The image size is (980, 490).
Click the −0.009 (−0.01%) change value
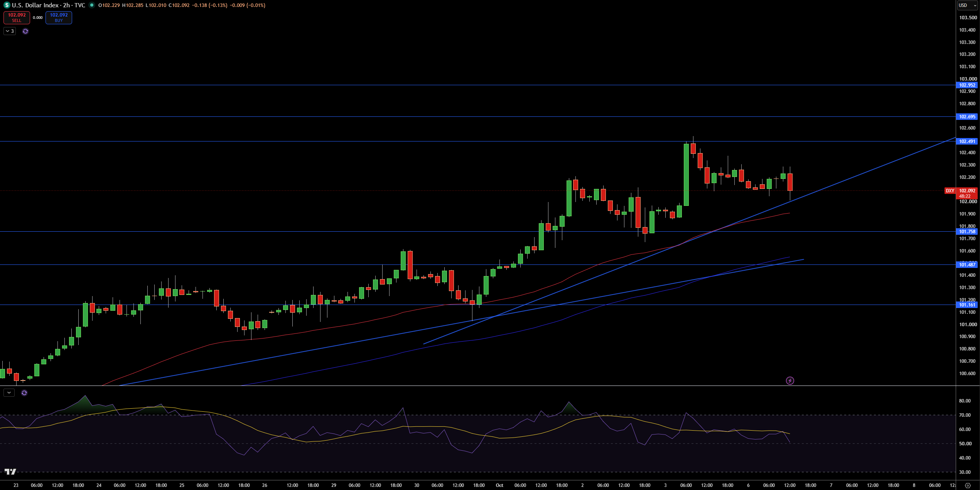(x=248, y=5)
